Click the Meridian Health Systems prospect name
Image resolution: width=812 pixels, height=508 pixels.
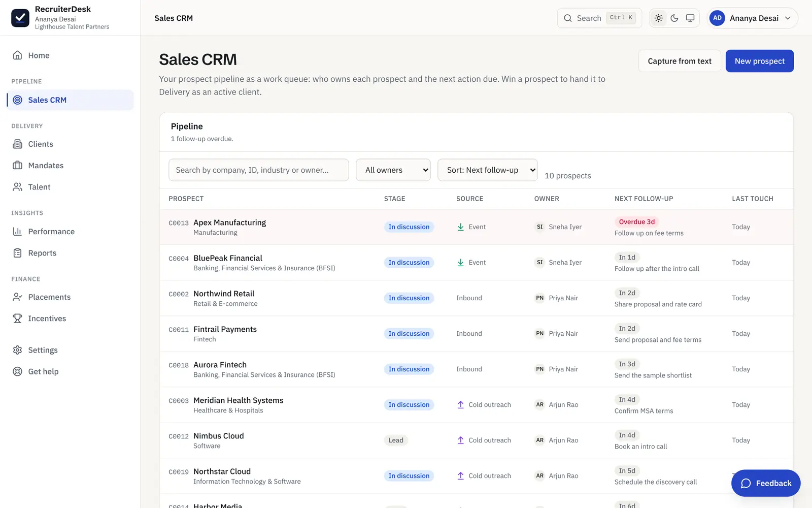pyautogui.click(x=239, y=400)
